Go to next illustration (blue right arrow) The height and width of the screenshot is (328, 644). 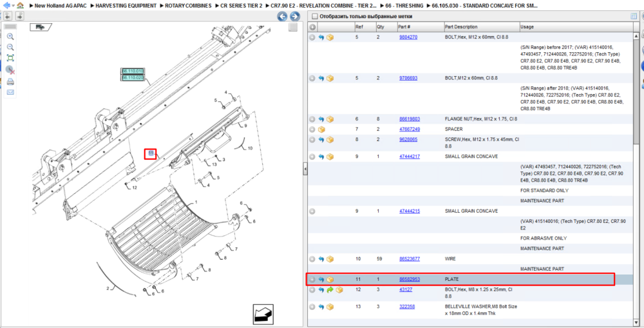pyautogui.click(x=295, y=16)
